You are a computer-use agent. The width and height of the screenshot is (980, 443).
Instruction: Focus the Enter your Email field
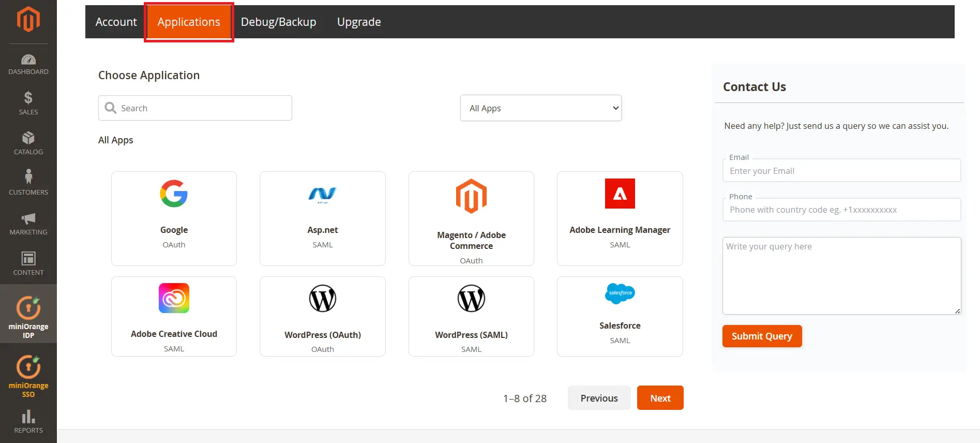click(x=842, y=171)
